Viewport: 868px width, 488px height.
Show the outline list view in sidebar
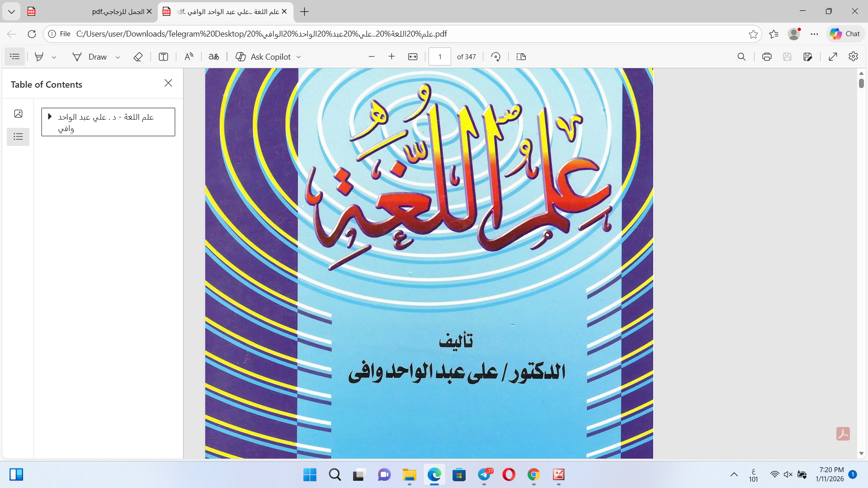click(x=18, y=136)
